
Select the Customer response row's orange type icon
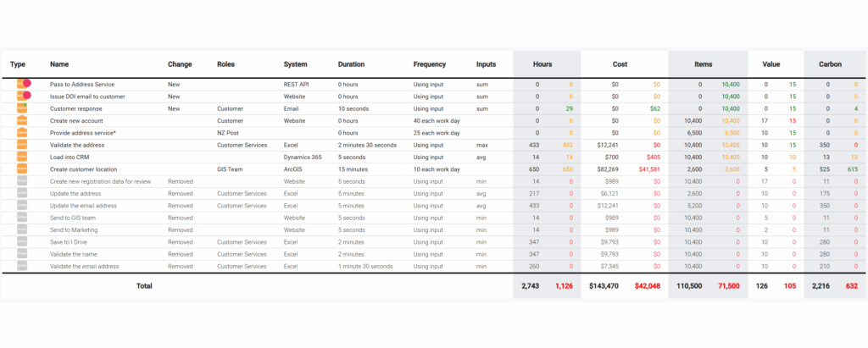click(22, 108)
